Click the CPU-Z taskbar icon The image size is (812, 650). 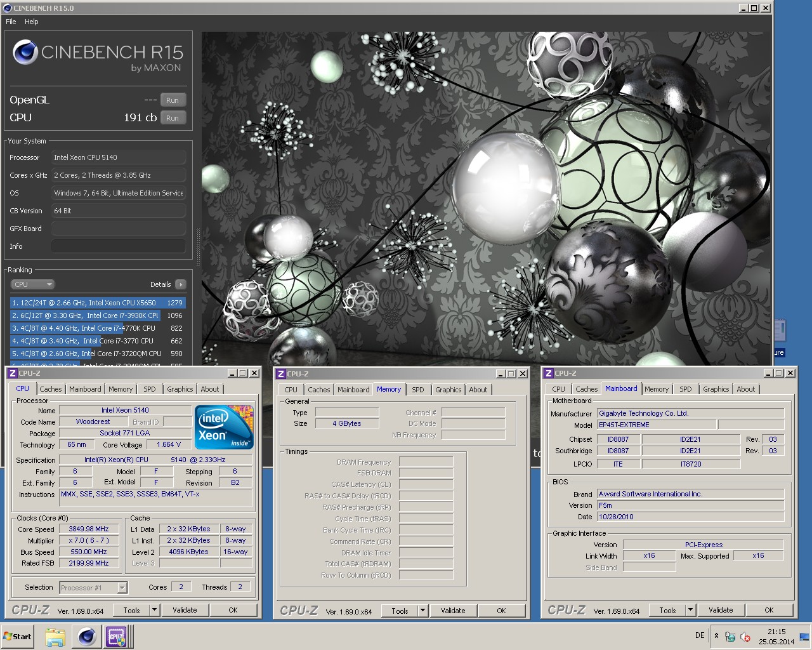[117, 636]
